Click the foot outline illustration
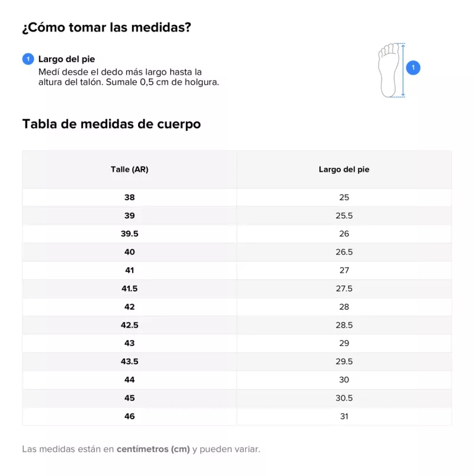 tap(389, 69)
